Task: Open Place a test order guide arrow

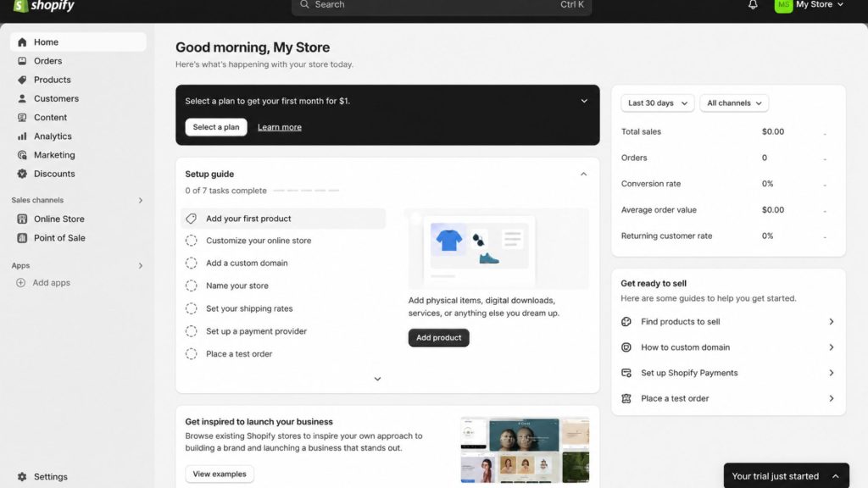Action: pos(831,398)
